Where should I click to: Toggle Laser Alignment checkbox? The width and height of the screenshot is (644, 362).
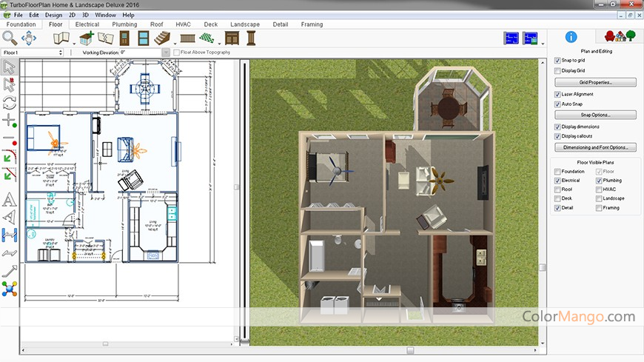click(557, 94)
